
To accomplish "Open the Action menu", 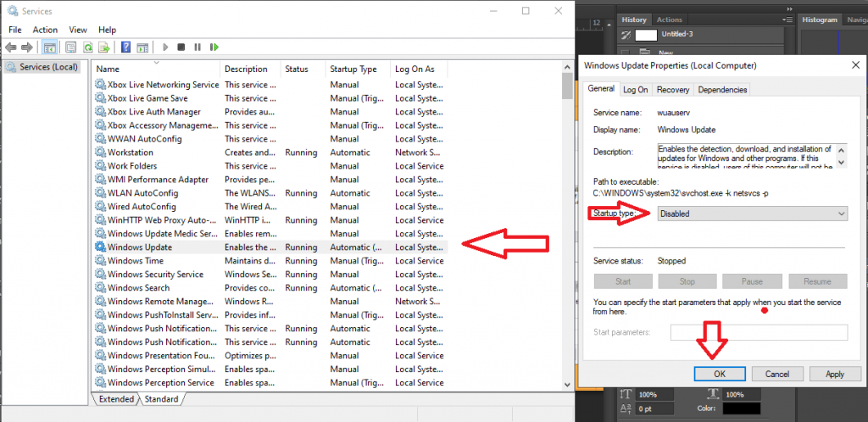I will click(45, 30).
